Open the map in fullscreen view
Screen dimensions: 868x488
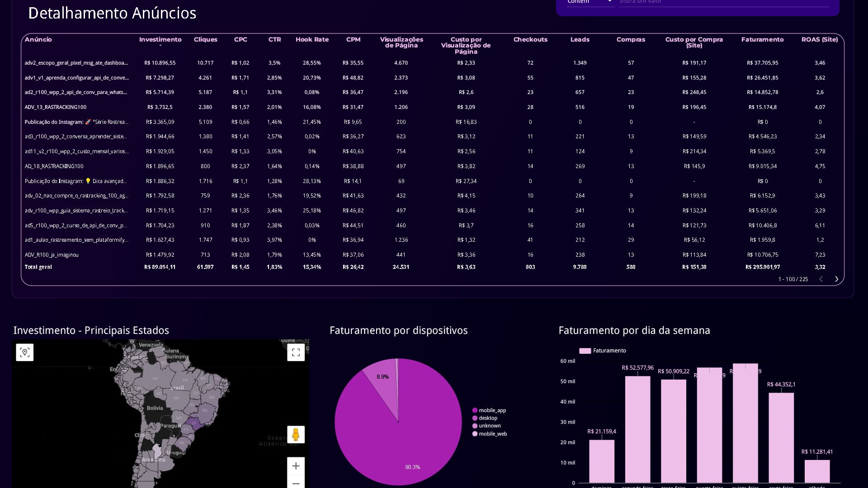pos(296,352)
